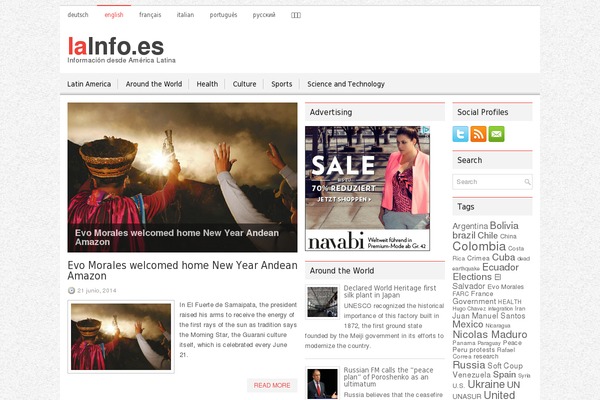Screen dimensions: 600x400
Task: Select the Crimea tag
Action: point(478,258)
